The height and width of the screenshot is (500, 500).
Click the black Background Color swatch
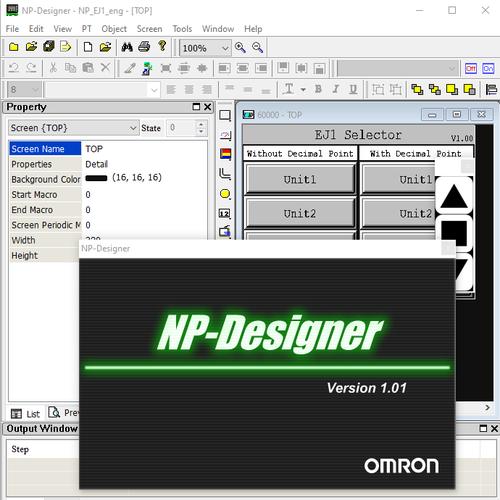[96, 178]
